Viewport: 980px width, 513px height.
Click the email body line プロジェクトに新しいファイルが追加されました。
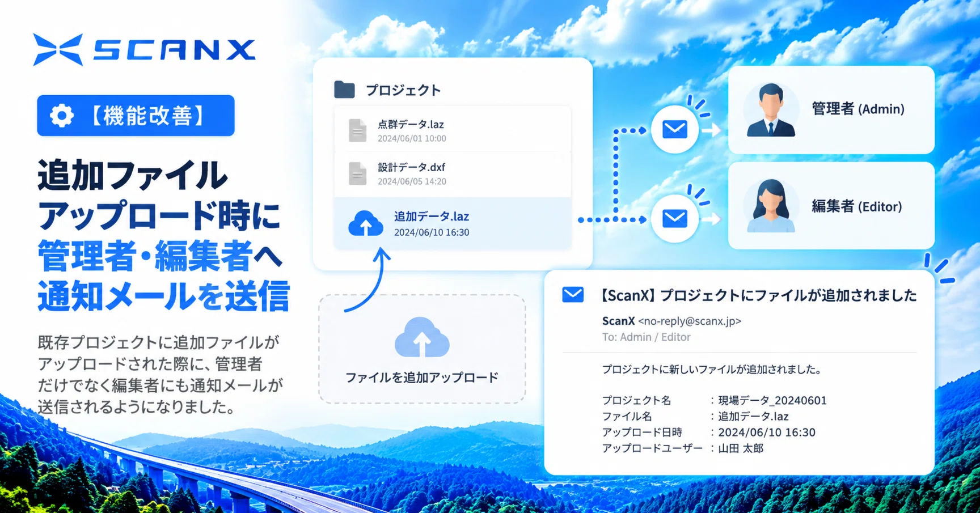[x=712, y=369]
